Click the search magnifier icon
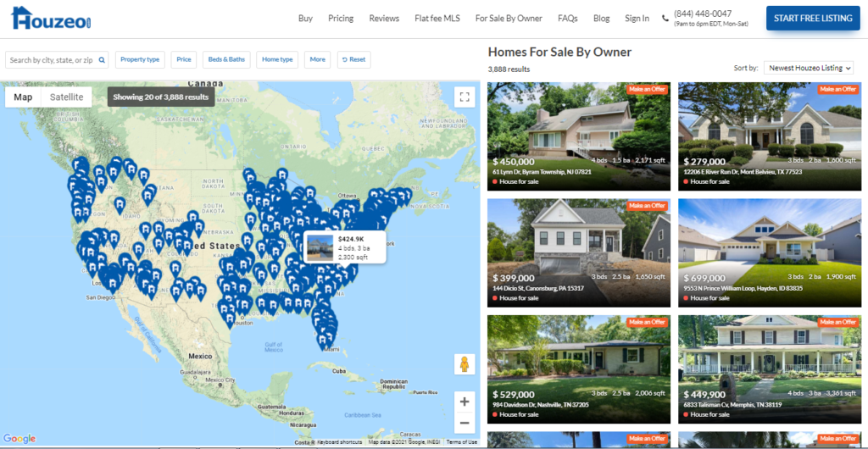Viewport: 868px width, 449px height. (x=102, y=59)
